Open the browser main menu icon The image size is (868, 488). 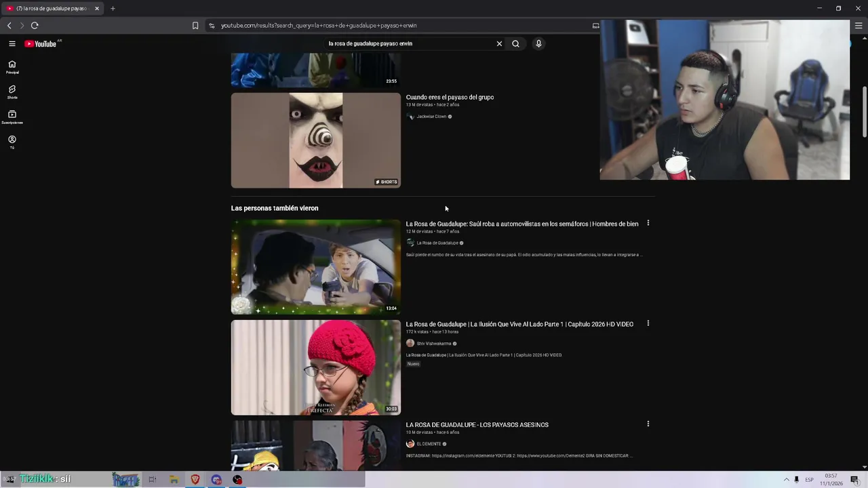point(859,26)
